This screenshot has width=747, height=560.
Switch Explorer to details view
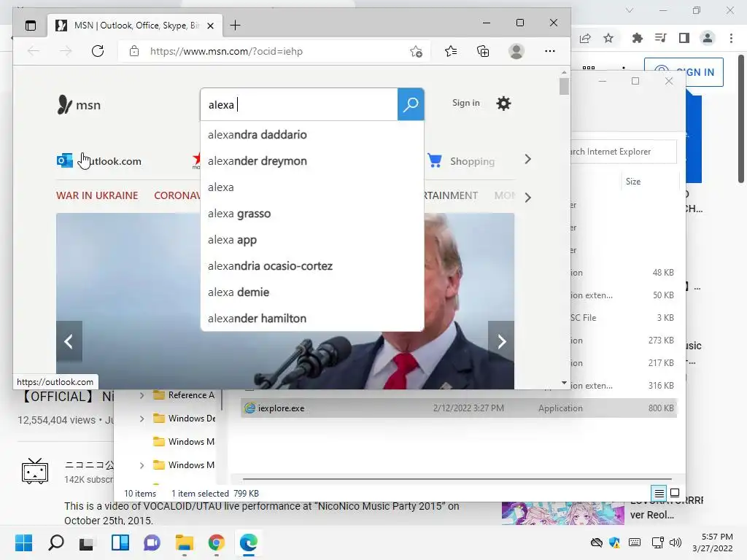659,494
